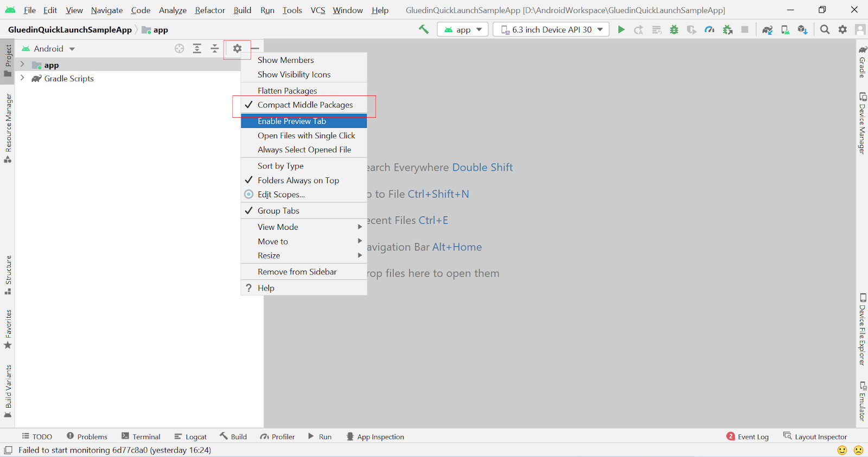Image resolution: width=868 pixels, height=457 pixels.
Task: Toggle Group Tabs option
Action: pos(304,210)
